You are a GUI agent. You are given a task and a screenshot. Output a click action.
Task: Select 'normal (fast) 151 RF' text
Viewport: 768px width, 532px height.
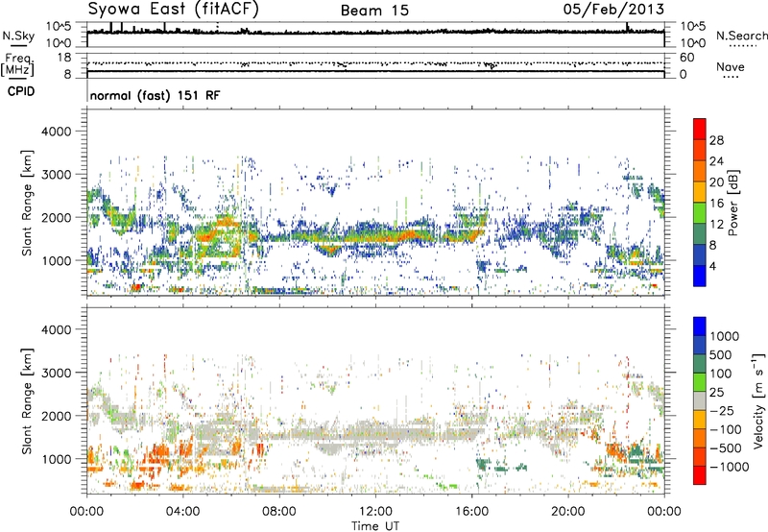click(155, 95)
